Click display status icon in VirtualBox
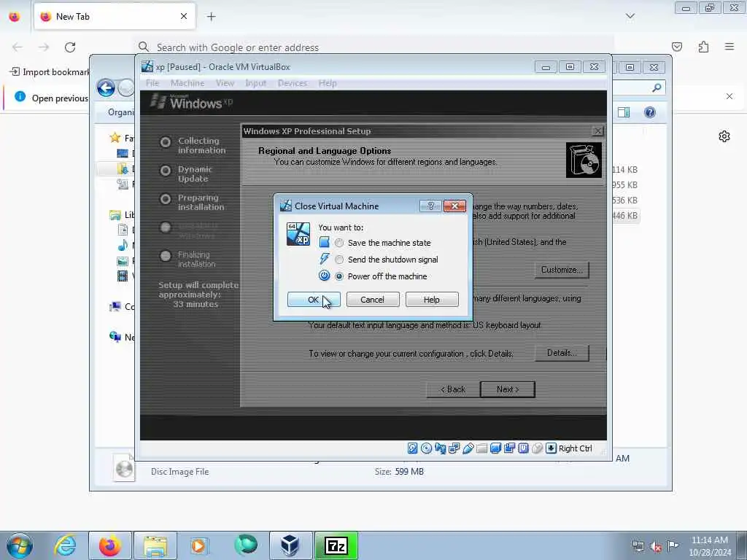This screenshot has height=560, width=747. coord(495,448)
